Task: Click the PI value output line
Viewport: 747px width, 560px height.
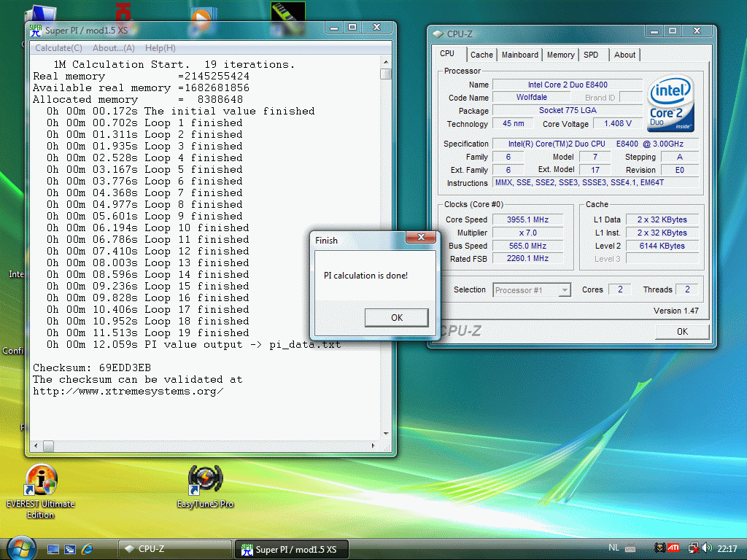Action: (x=193, y=345)
